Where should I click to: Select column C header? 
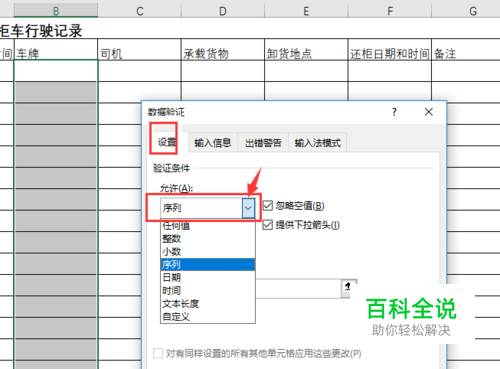tap(140, 11)
